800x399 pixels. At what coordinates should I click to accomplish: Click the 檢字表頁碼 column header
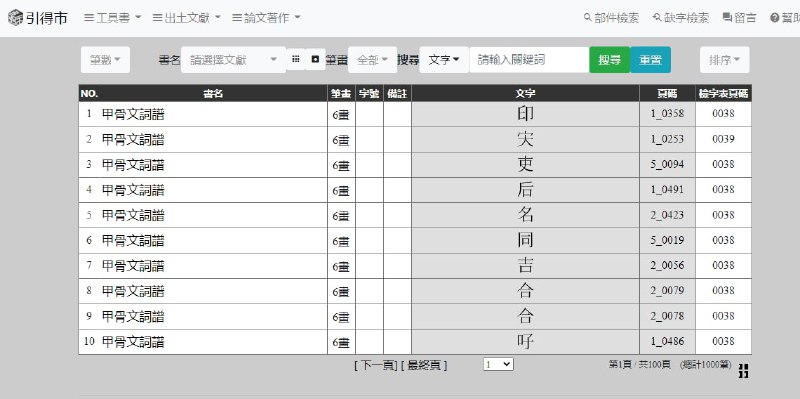723,93
